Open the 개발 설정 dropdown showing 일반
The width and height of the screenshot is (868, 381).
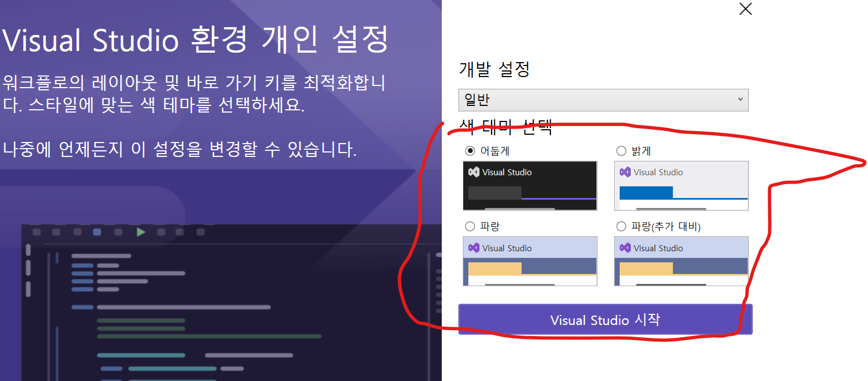pyautogui.click(x=603, y=100)
